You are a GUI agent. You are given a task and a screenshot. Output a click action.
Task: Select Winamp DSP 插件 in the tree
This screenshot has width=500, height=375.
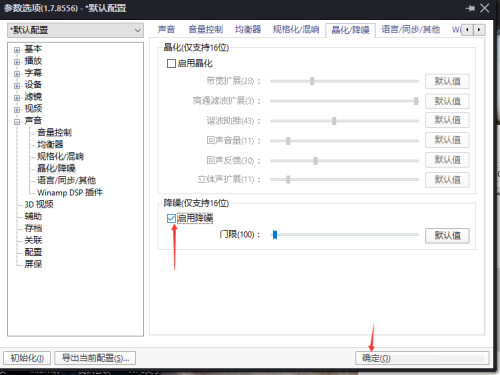click(x=70, y=192)
